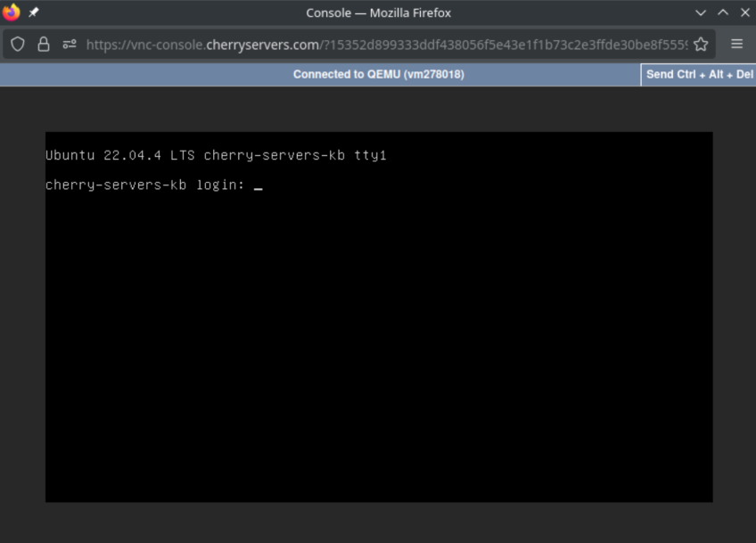Click the cherry-servers-kb login prompt

click(x=144, y=185)
